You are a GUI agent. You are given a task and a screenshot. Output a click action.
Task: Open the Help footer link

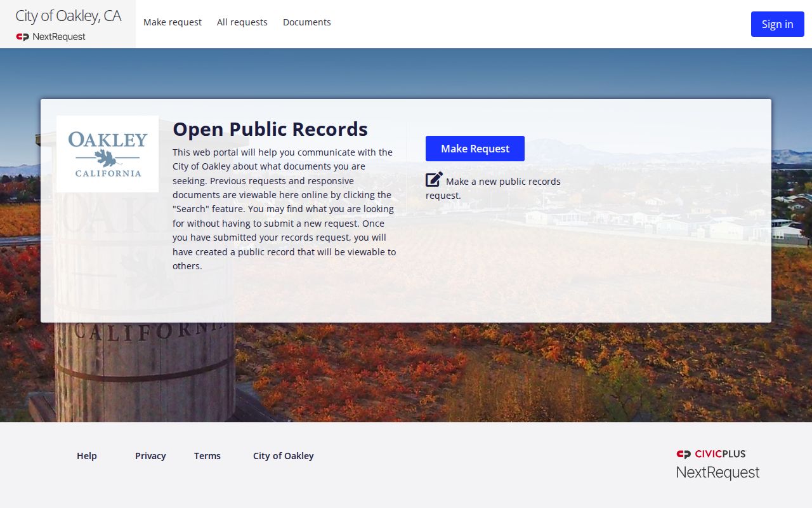(87, 456)
